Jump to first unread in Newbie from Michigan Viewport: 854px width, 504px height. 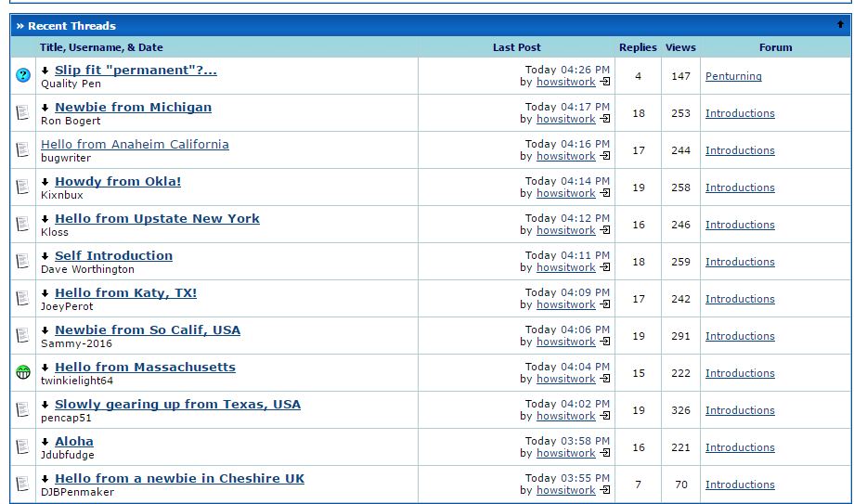pos(45,108)
